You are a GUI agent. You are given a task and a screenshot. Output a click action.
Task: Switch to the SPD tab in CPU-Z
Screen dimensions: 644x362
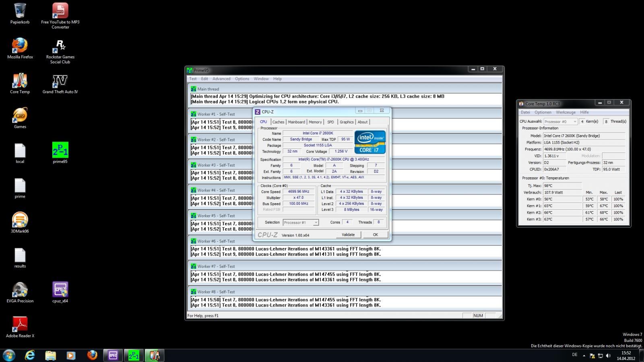click(x=330, y=122)
